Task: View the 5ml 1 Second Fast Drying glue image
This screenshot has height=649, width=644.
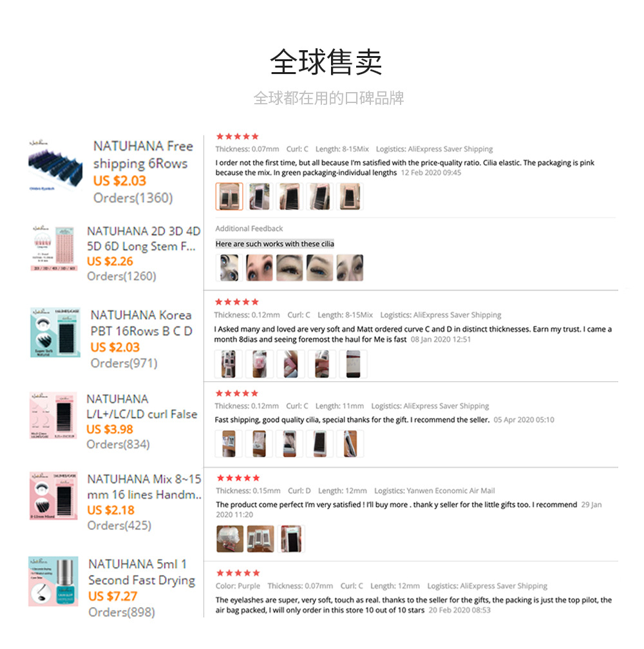Action: [x=53, y=581]
